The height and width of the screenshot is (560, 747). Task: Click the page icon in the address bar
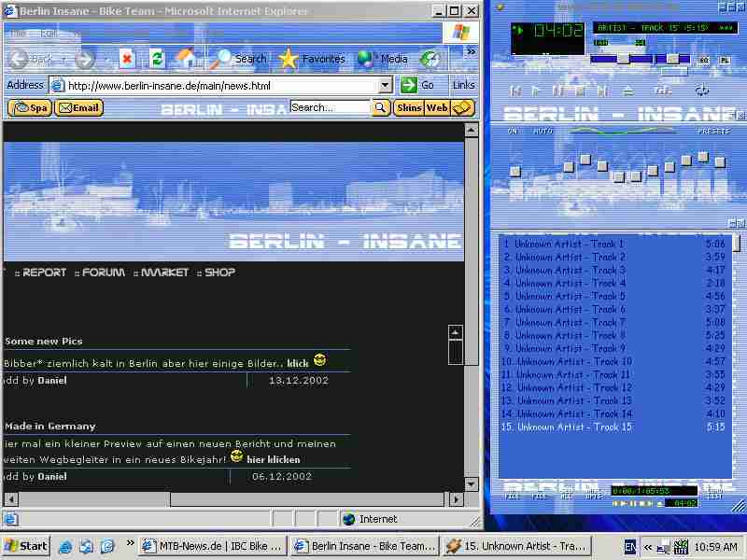[x=58, y=86]
